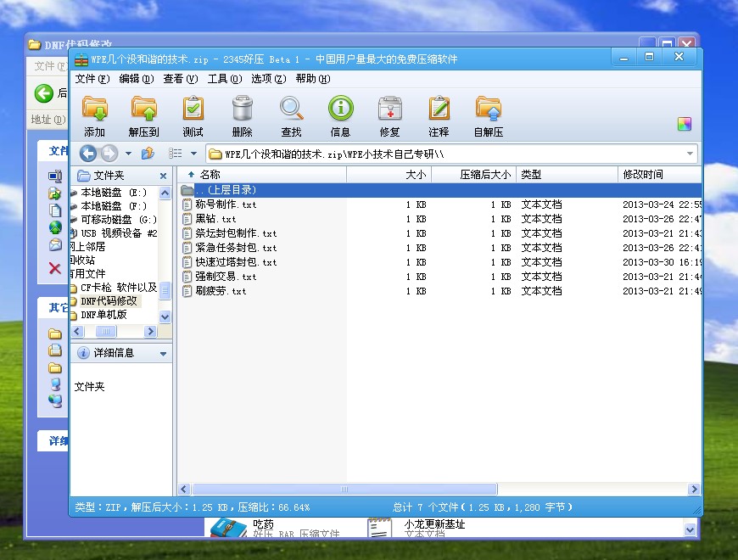Select the 祭坛封包制作.txt file icon
738x560 pixels.
point(187,233)
